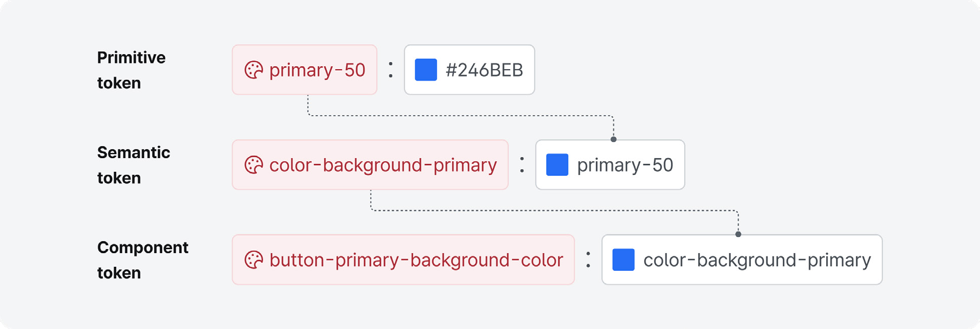Click the connector dot above the color-background-primary value box
The height and width of the screenshot is (329, 980).
coord(738,234)
